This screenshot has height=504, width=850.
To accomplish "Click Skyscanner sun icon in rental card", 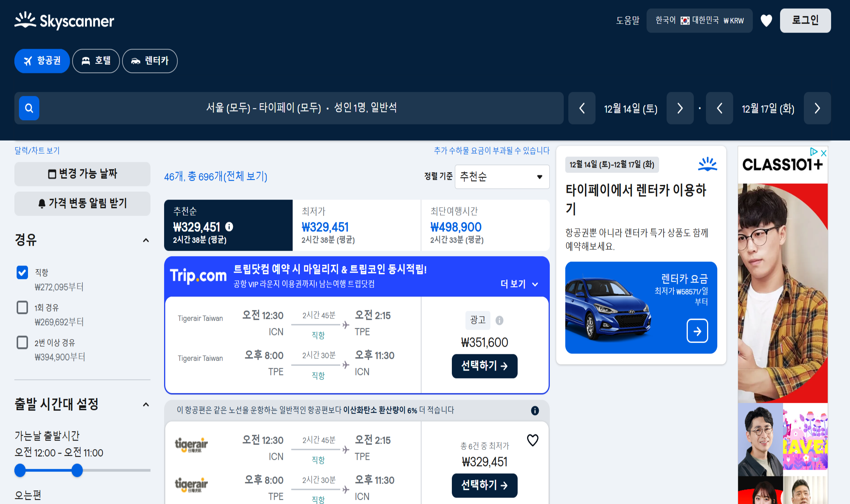I will (x=707, y=164).
